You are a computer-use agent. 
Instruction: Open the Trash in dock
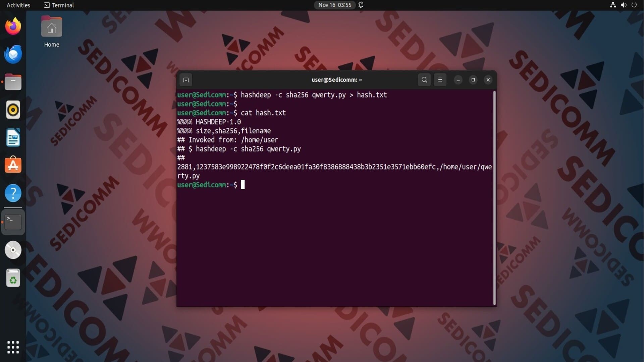coord(13,278)
